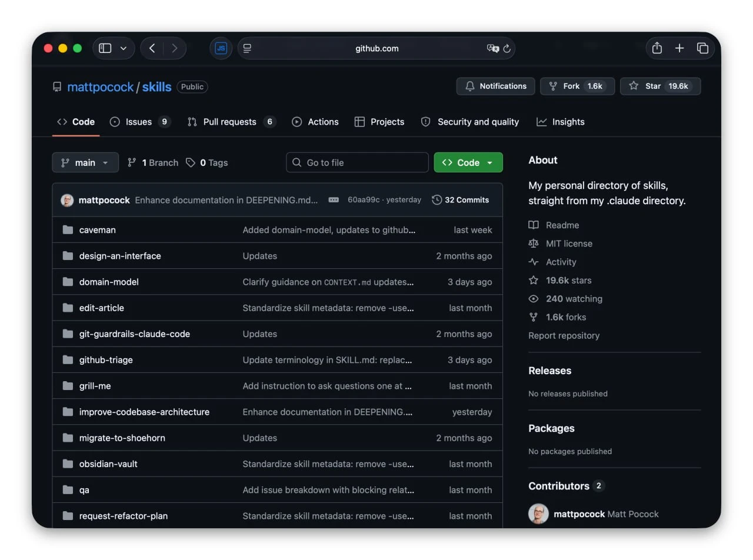Expand the main branch dropdown
Screen dimensions: 753x560
tap(85, 162)
